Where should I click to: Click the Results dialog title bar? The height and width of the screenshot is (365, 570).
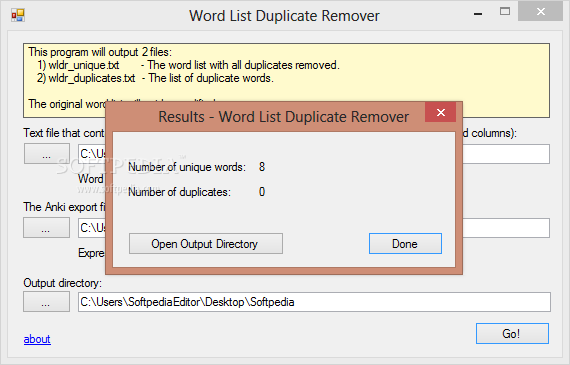tap(265, 116)
